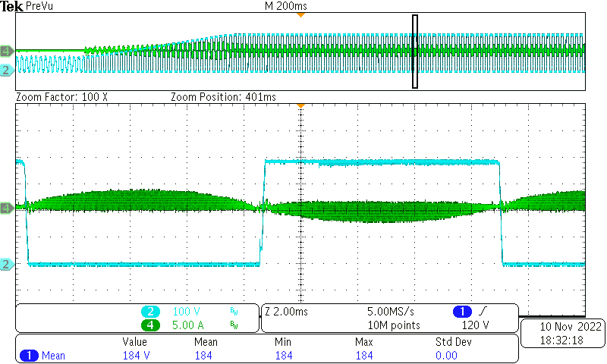Click the Zoom Factor 100 X readout
The width and height of the screenshot is (607, 364).
62,98
